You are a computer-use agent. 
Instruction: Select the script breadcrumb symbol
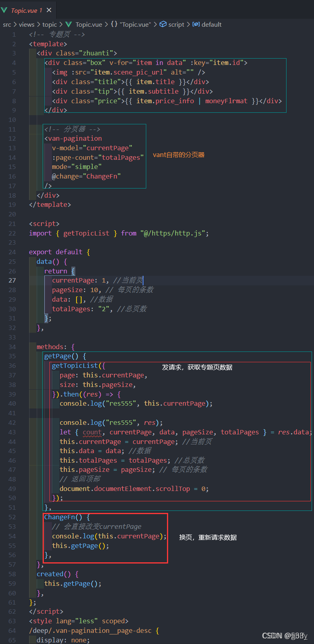176,25
